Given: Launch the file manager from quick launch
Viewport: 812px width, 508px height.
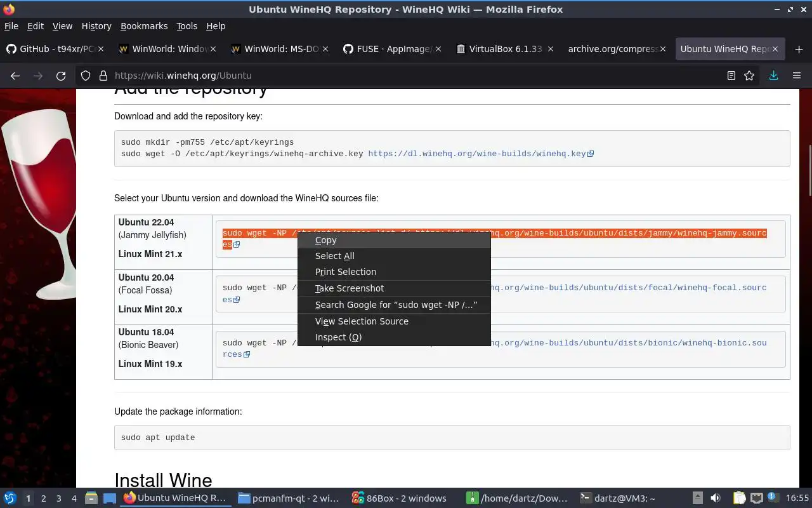Looking at the screenshot, I should click(91, 498).
